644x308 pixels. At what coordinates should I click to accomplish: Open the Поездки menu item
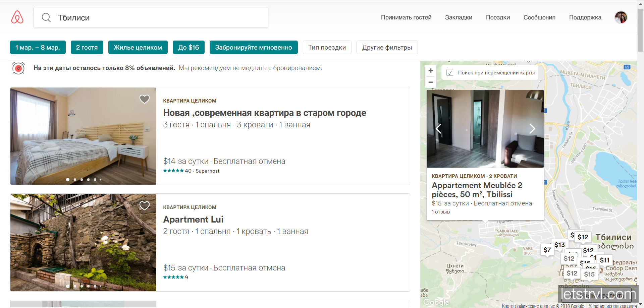[497, 17]
